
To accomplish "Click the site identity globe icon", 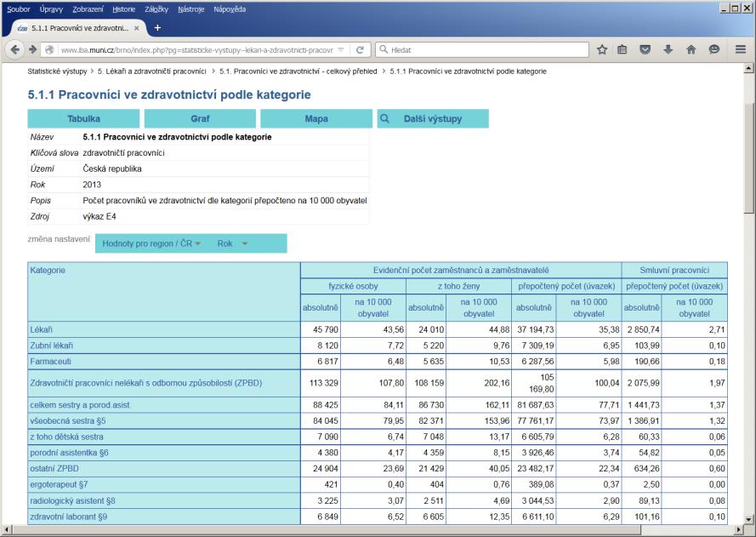I will (49, 49).
